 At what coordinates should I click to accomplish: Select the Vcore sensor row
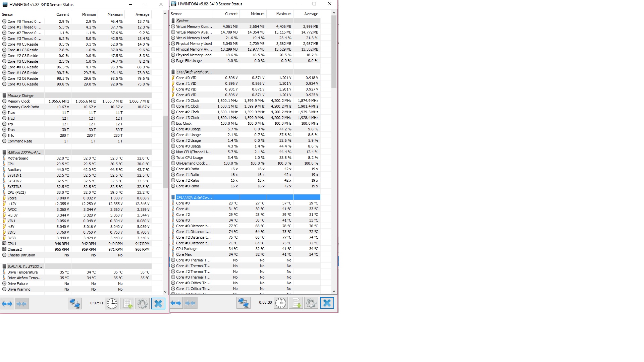12,198
